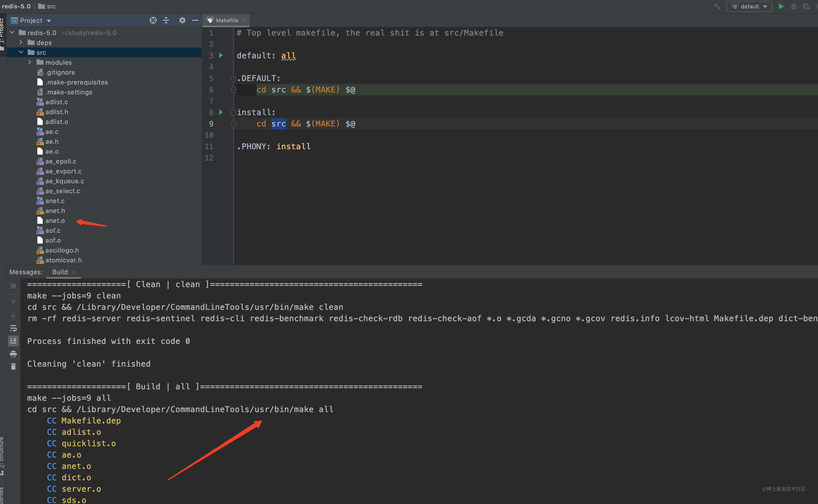Click the src folder breadcrumb
The height and width of the screenshot is (504, 818).
[x=47, y=6]
